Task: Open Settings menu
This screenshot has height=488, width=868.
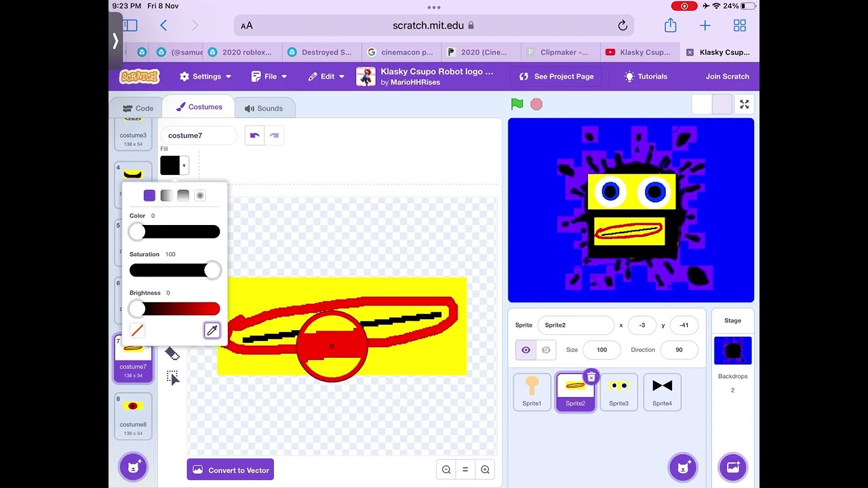Action: pos(205,77)
